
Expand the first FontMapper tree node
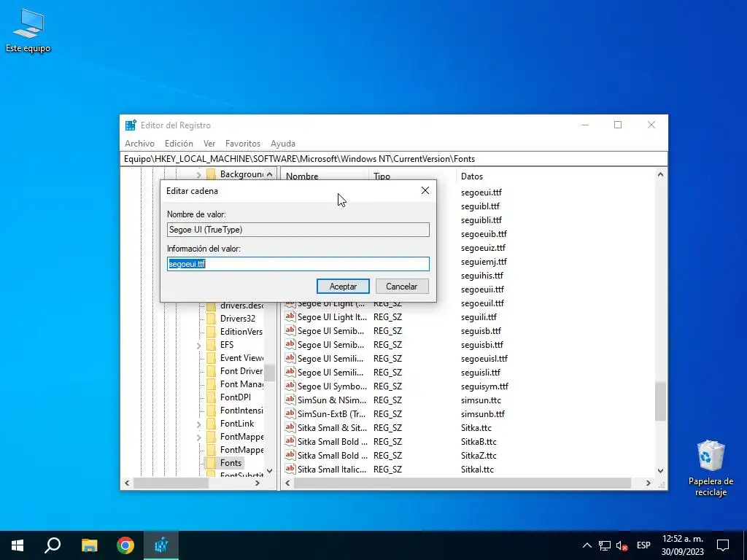[198, 437]
